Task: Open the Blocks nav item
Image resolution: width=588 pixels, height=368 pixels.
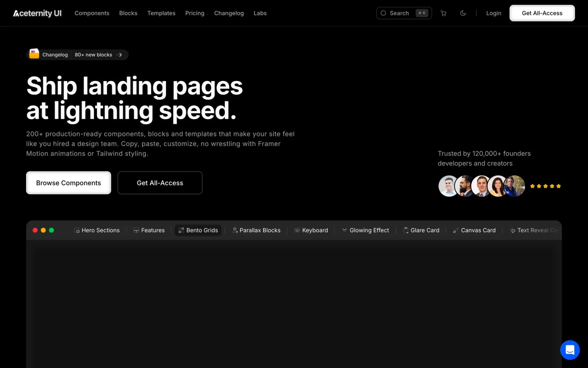Action: point(128,13)
